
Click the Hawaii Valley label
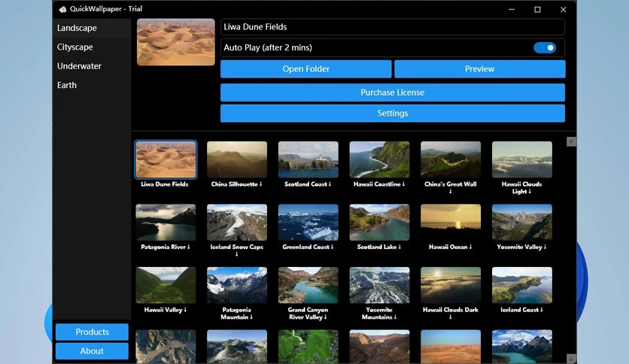pyautogui.click(x=166, y=310)
